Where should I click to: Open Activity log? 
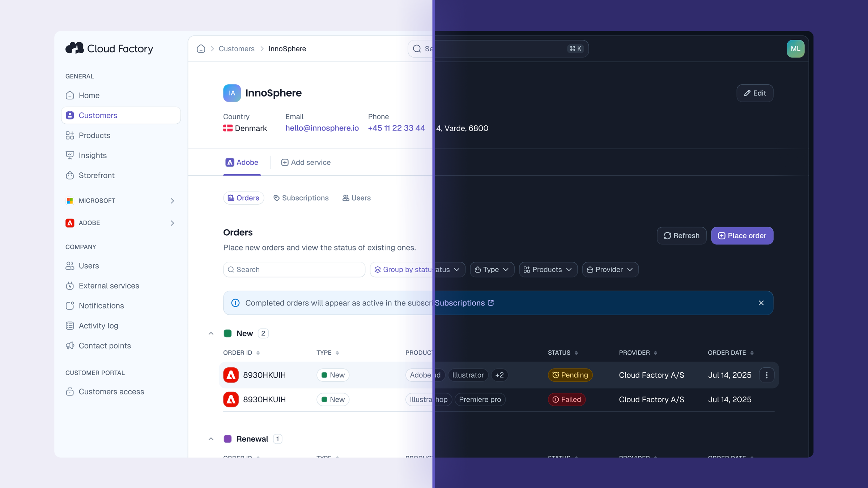(121, 326)
